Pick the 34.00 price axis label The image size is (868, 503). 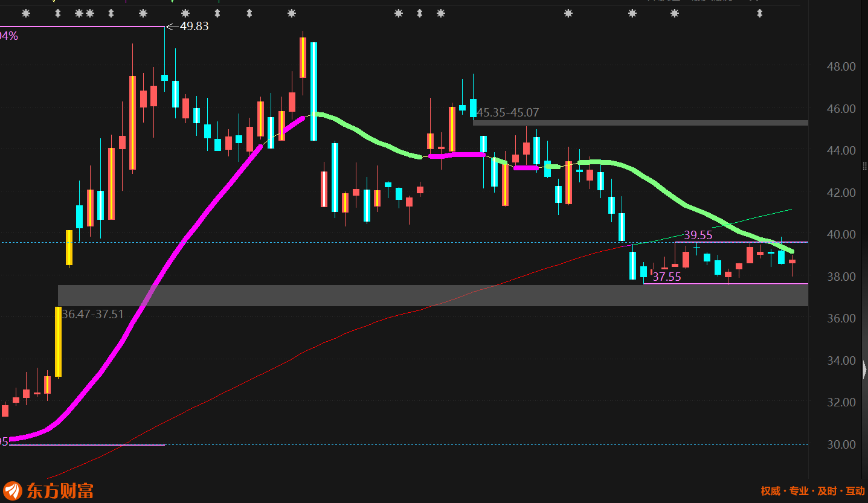coord(841,360)
